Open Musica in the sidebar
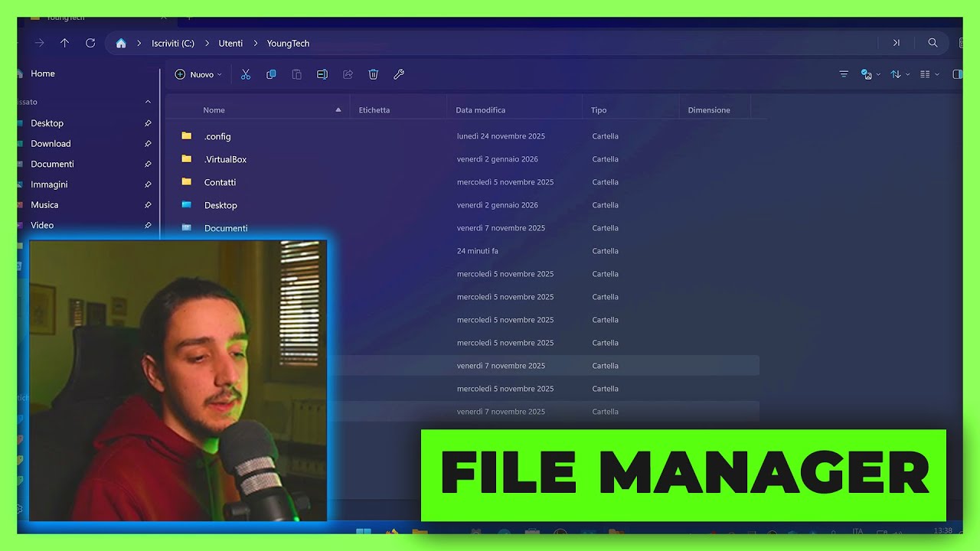This screenshot has height=551, width=980. click(x=44, y=205)
